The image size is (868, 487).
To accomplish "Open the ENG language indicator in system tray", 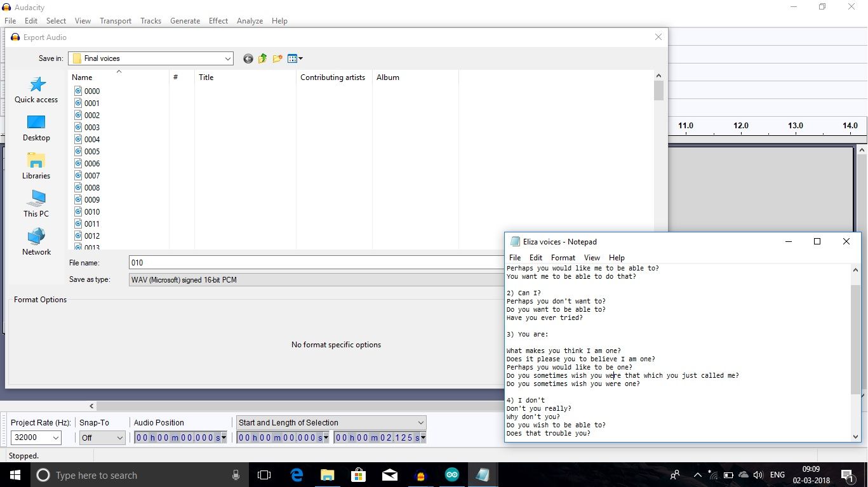I will pyautogui.click(x=777, y=474).
